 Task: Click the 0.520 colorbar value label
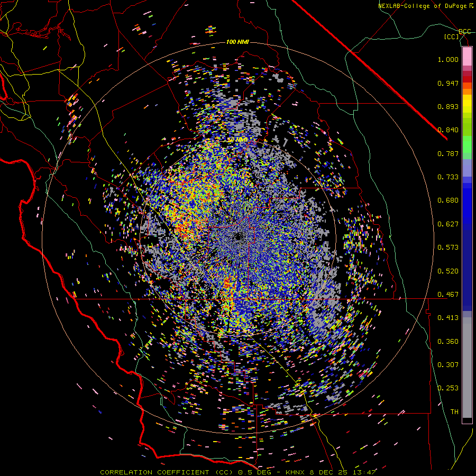click(x=448, y=271)
